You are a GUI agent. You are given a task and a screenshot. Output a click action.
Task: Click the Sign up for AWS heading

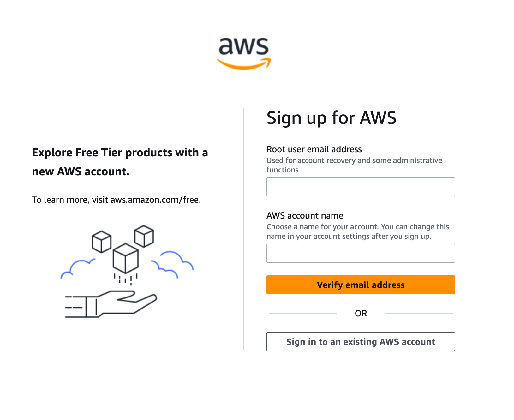click(331, 118)
